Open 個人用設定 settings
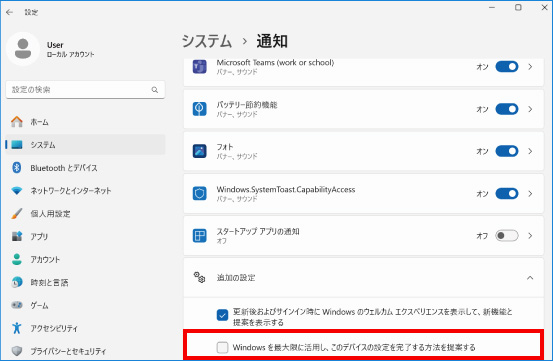 85,214
